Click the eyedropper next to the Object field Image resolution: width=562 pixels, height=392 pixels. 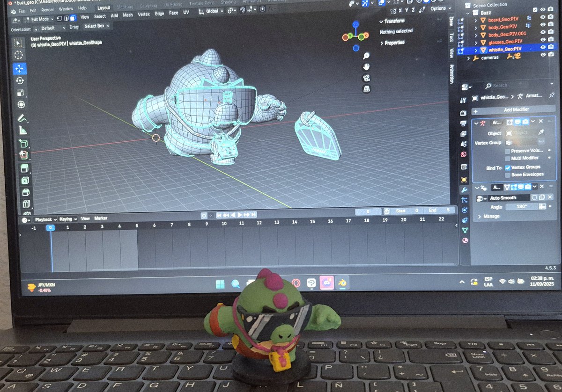(540, 133)
